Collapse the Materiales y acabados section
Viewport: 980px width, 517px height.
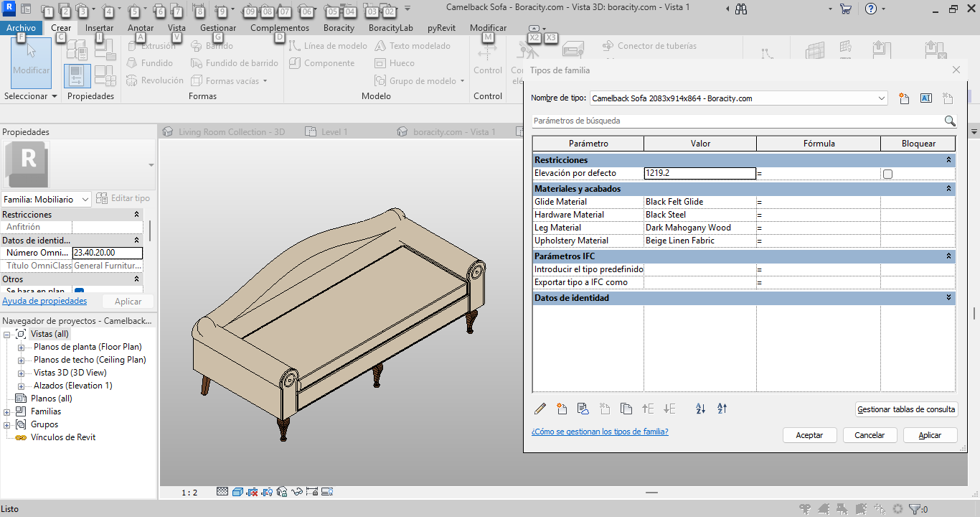(948, 188)
